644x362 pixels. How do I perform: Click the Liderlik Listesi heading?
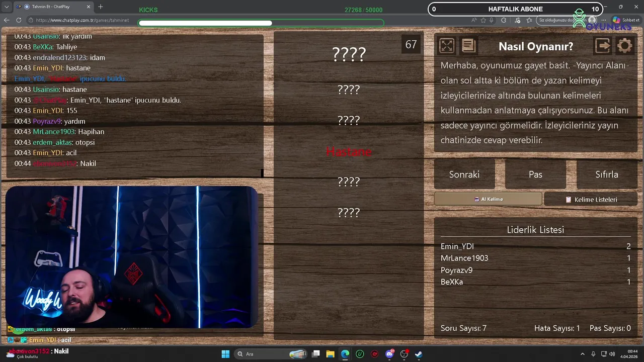[535, 230]
